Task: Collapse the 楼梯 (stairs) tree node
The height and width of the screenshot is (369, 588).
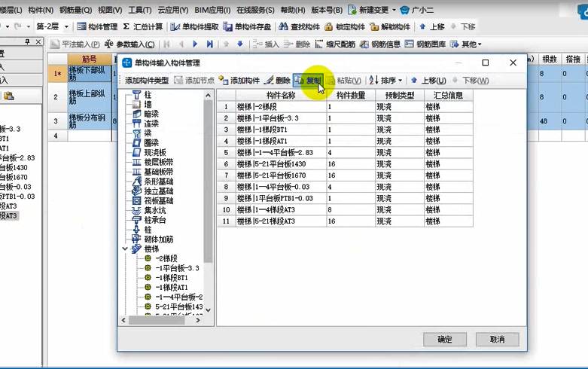Action: [124, 248]
